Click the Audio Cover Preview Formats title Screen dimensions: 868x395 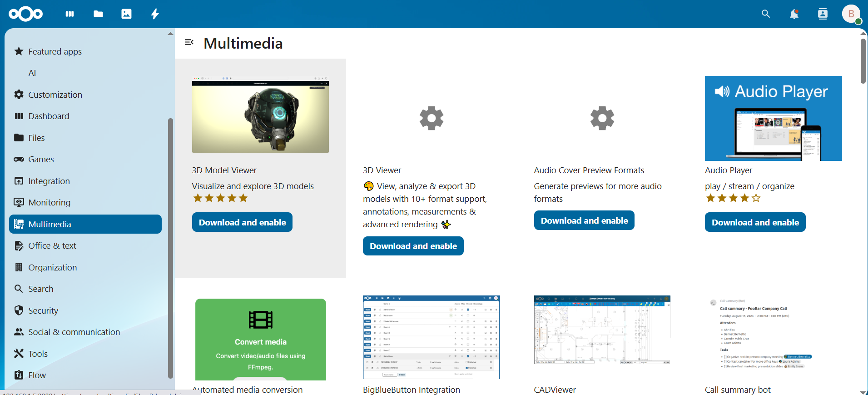point(589,170)
